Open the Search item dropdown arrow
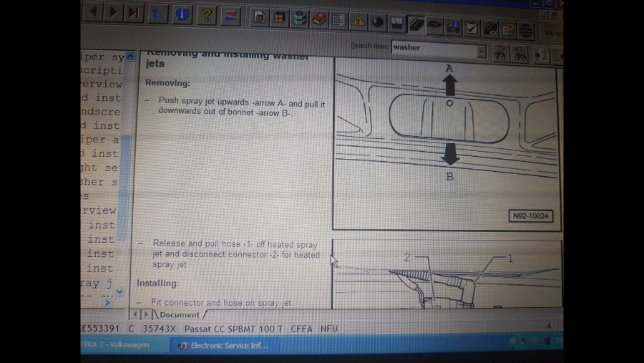Viewport: 644px width, 363px height. click(481, 52)
